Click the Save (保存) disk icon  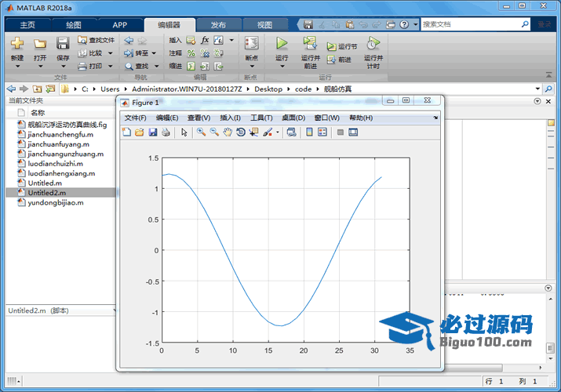coord(63,44)
